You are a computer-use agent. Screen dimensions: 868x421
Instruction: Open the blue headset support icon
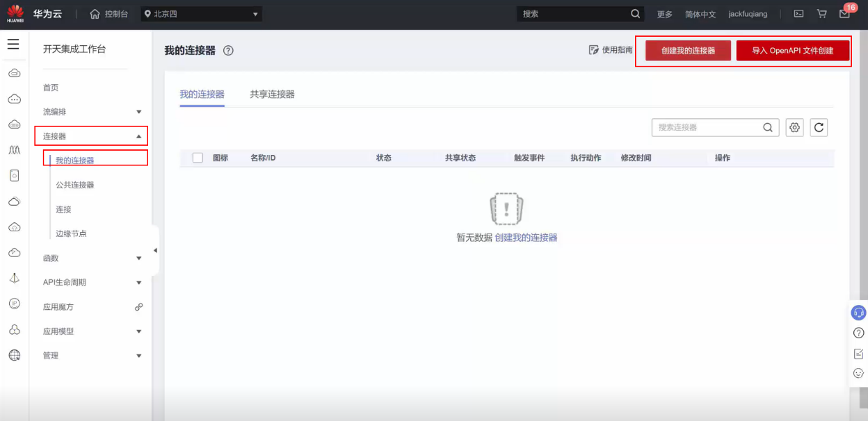[x=859, y=313]
